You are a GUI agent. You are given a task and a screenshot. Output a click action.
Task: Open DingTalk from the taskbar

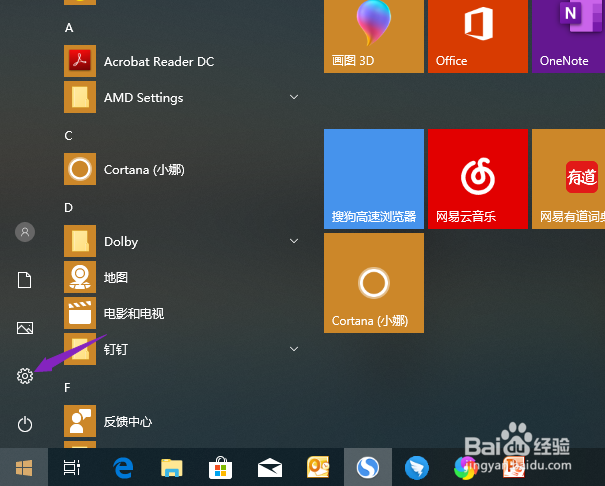(417, 467)
